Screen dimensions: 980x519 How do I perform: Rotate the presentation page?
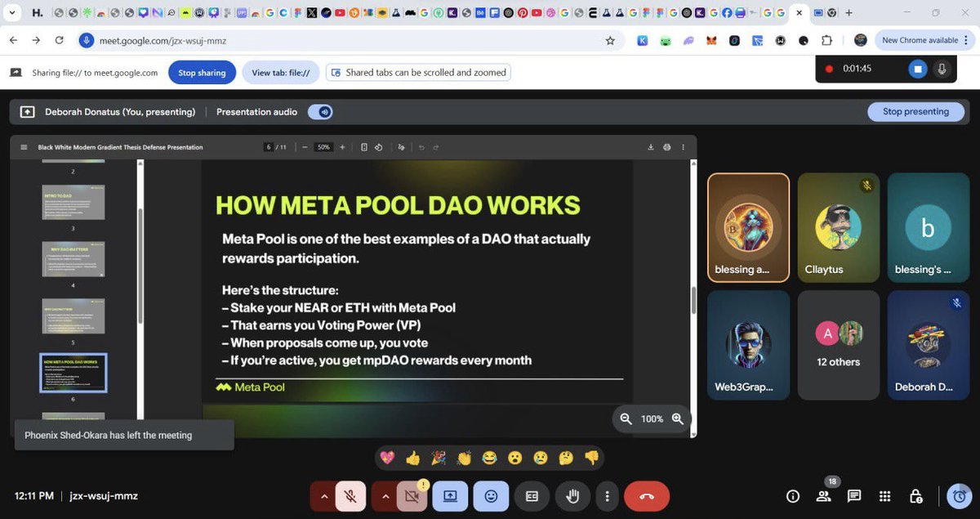pos(378,147)
